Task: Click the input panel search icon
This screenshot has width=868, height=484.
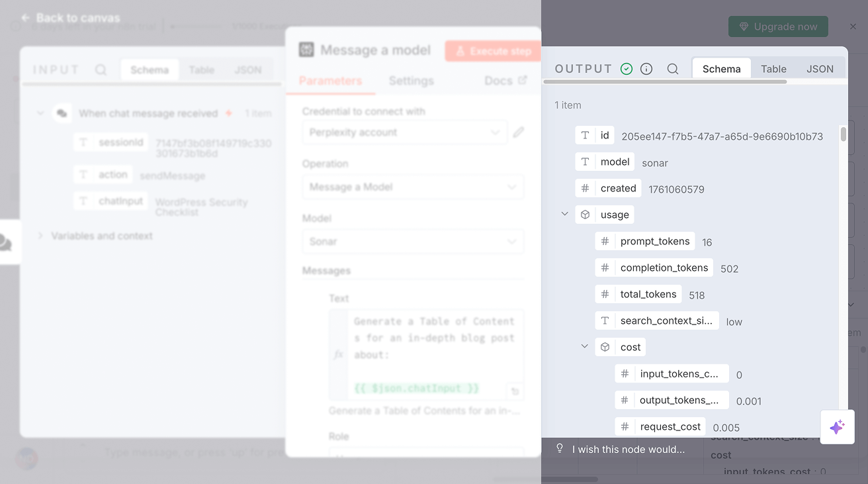Action: pos(101,70)
